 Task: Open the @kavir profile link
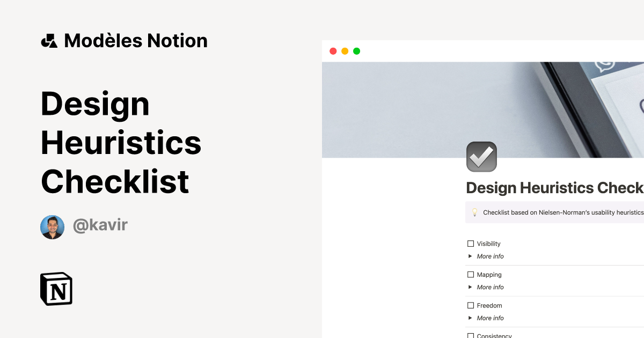(100, 225)
